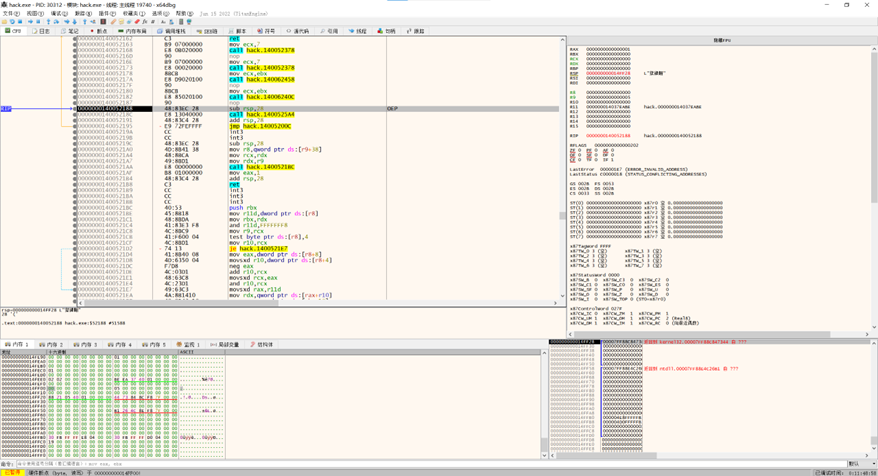878x476 pixels.
Task: Click the Stop debugging toolbar icon
Action: (21, 21)
